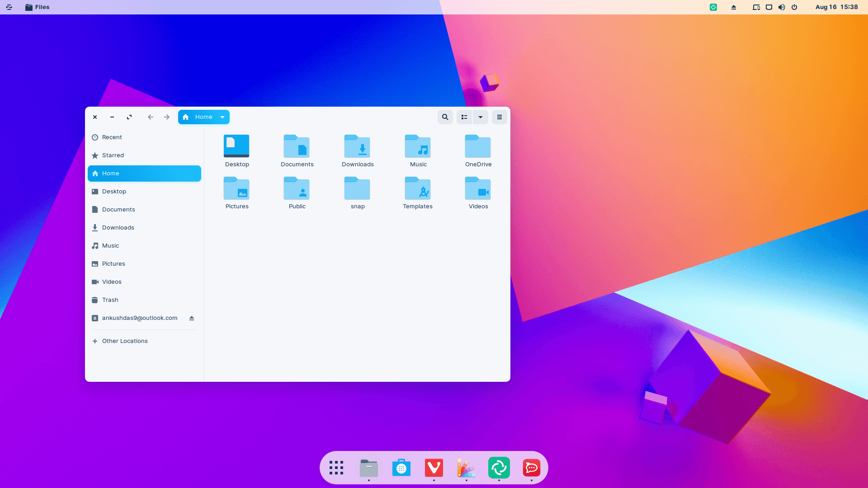Navigate to the Recent section

tap(112, 137)
